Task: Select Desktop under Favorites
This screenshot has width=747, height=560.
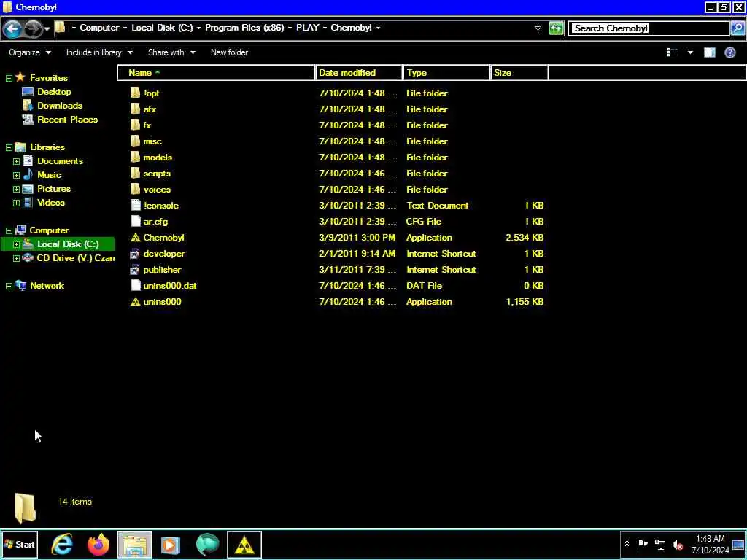Action: pyautogui.click(x=54, y=92)
